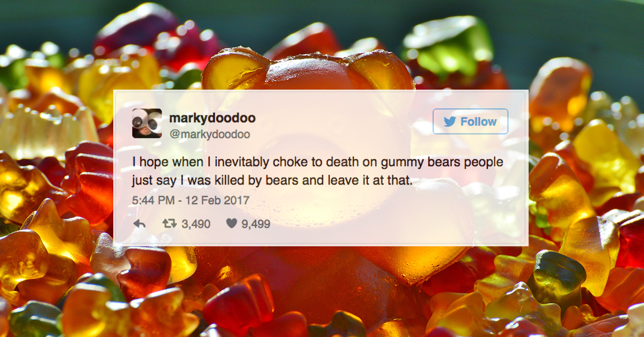This screenshot has width=644, height=337.
Task: Retweet using the retweet arrows icon
Action: (x=169, y=224)
